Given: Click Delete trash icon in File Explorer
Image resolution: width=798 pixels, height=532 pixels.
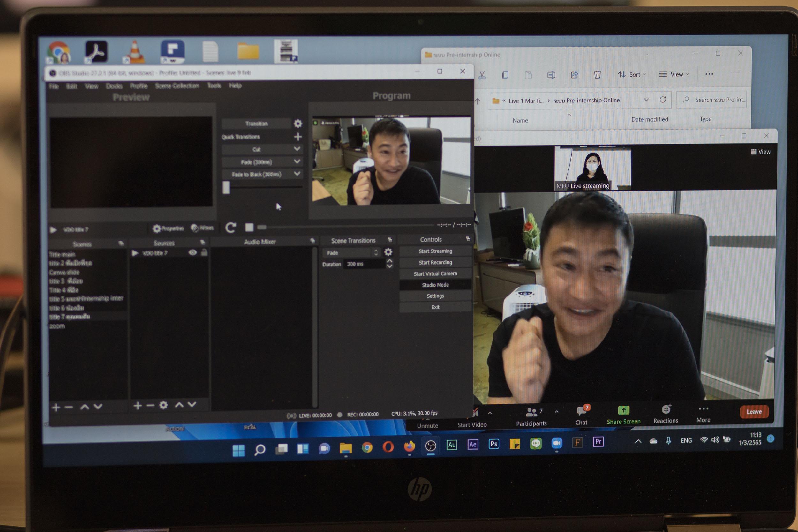Looking at the screenshot, I should (x=597, y=75).
